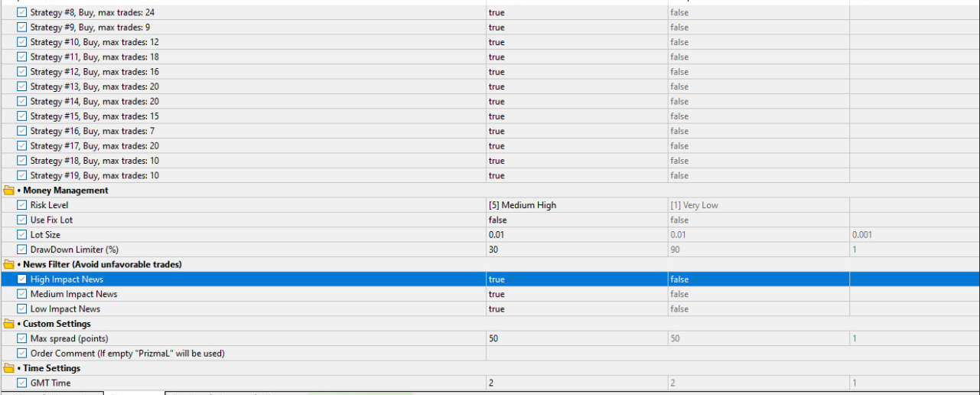This screenshot has height=395, width=980.
Task: Toggle the Strategy #12 checkbox
Action: (21, 72)
